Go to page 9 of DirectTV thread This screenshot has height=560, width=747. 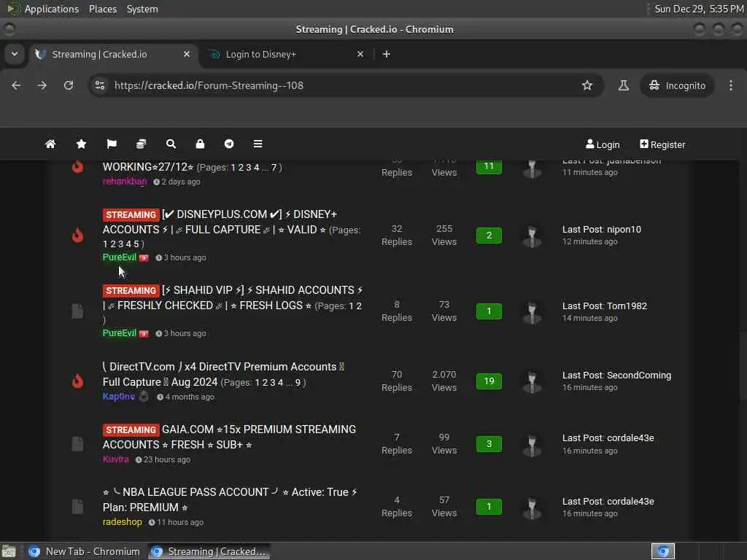click(x=298, y=382)
